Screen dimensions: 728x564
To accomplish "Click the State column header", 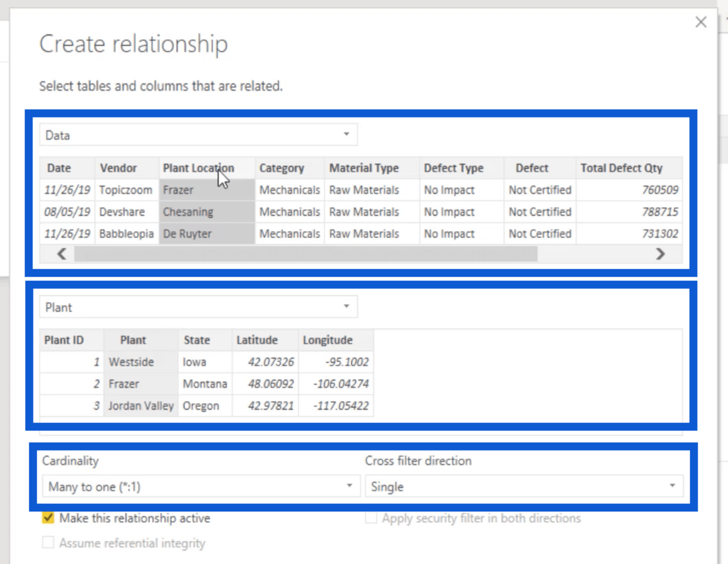I will pyautogui.click(x=197, y=340).
